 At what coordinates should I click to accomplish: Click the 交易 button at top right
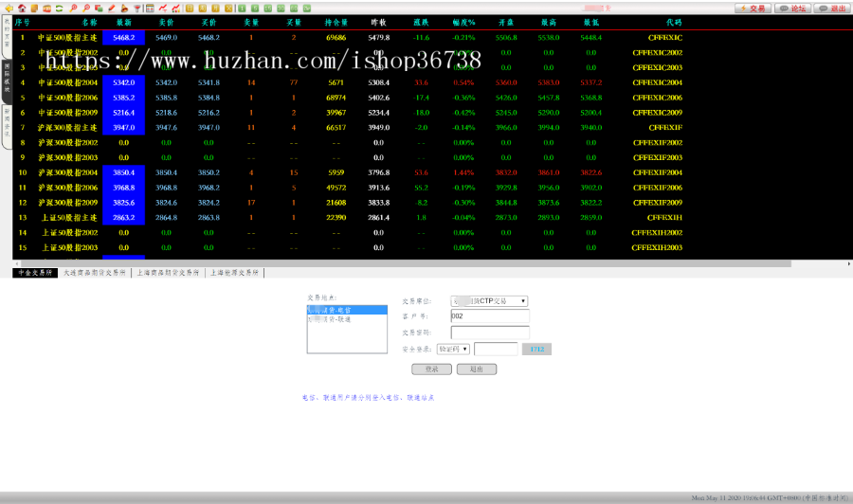click(752, 8)
